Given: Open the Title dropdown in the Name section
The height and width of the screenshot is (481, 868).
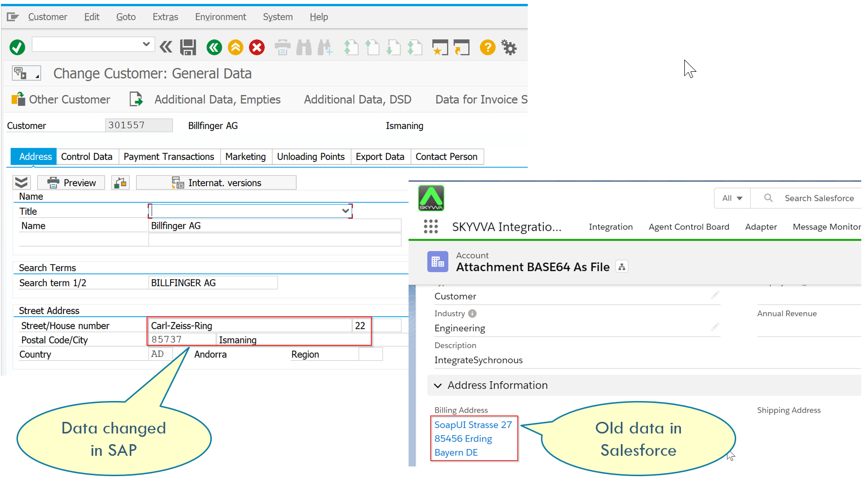Looking at the screenshot, I should (x=345, y=211).
